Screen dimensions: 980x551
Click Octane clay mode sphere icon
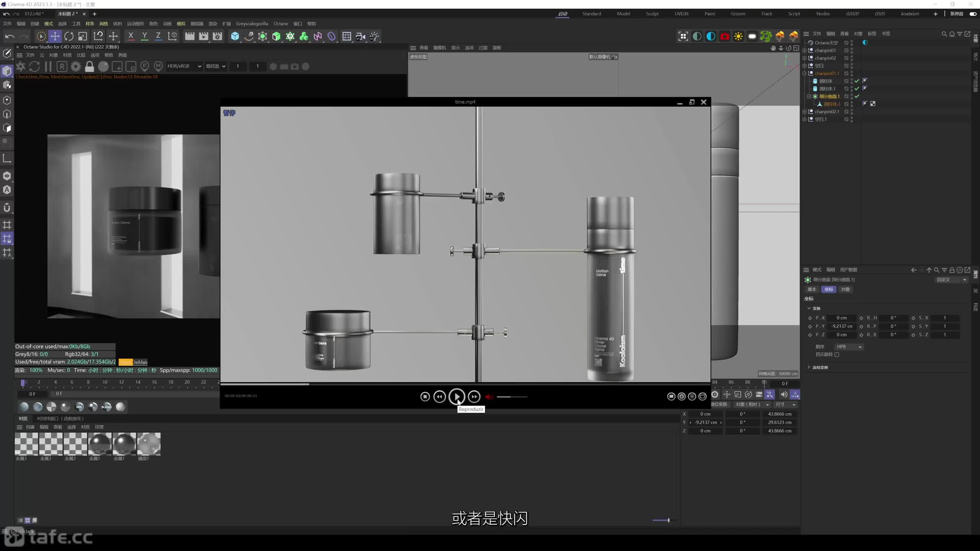[x=103, y=67]
